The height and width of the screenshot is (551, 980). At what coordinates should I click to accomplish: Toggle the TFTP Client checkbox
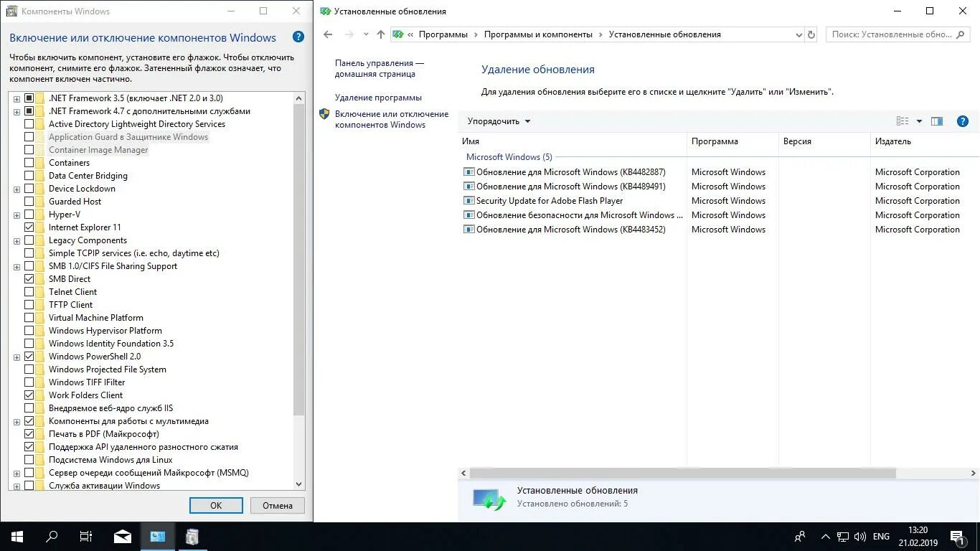coord(29,305)
